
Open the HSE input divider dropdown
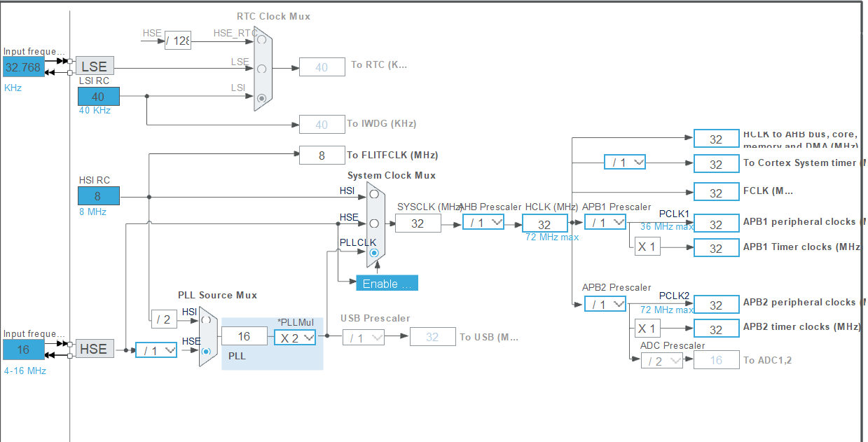[156, 350]
